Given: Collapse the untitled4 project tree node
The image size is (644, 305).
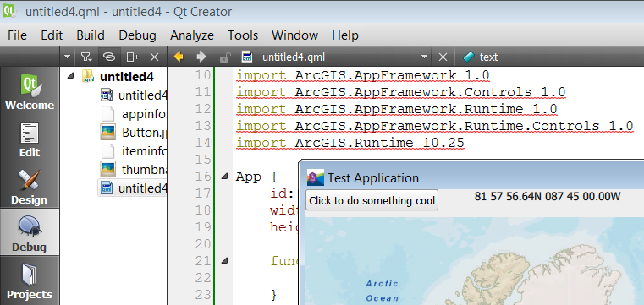Looking at the screenshot, I should point(71,76).
